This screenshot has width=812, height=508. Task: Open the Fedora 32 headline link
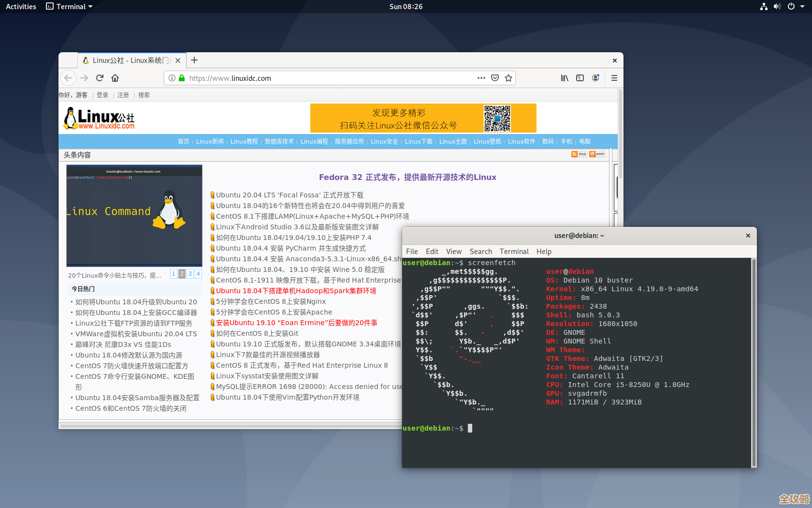[407, 177]
